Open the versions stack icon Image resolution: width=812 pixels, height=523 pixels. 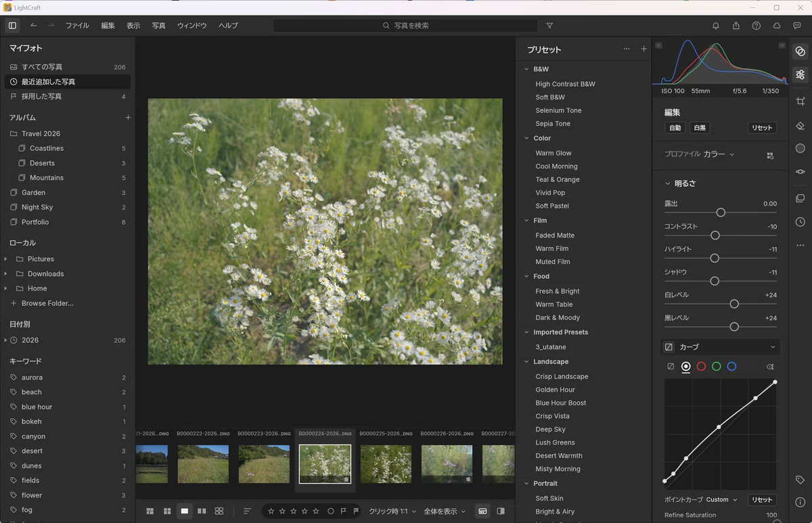tap(800, 199)
